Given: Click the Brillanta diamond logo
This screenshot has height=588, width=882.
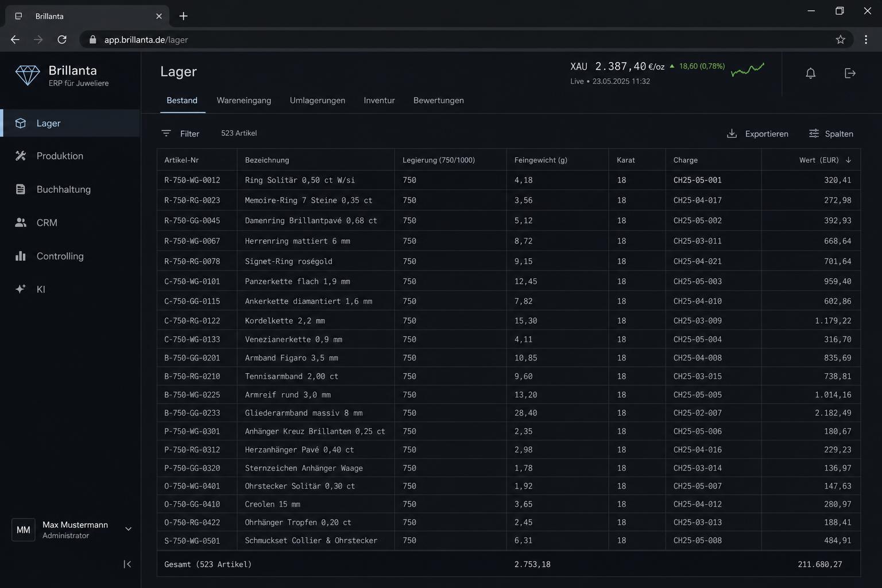Looking at the screenshot, I should pos(28,75).
